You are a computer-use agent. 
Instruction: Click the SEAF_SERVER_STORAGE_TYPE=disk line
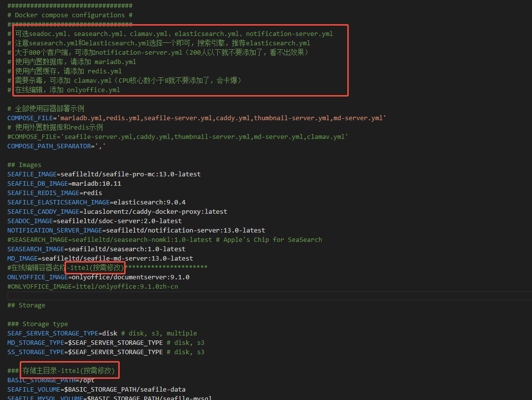click(102, 333)
